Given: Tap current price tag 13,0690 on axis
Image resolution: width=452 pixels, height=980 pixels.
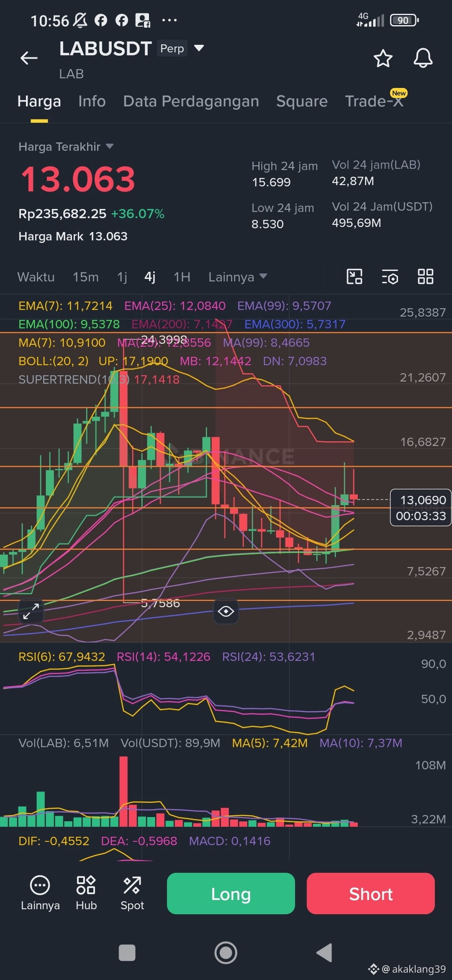Looking at the screenshot, I should [421, 508].
